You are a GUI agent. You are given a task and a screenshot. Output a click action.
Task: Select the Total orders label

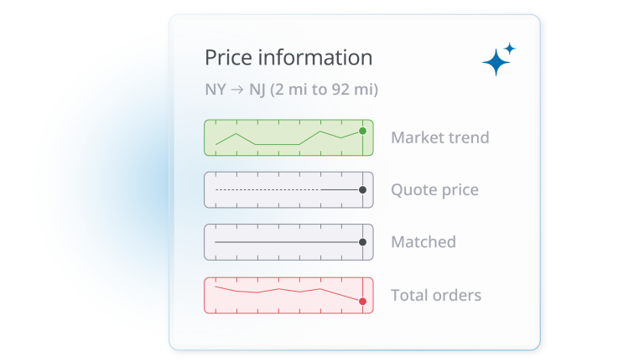point(436,295)
